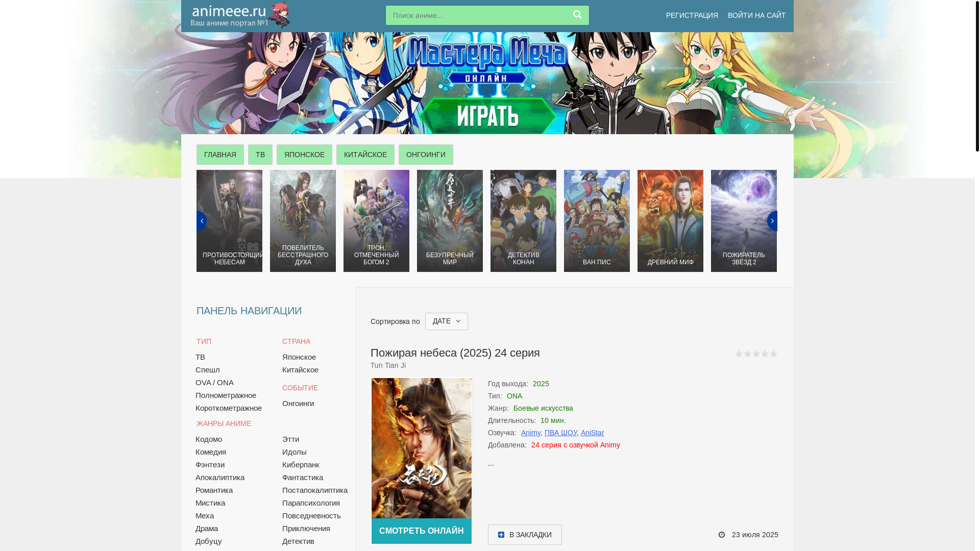Screen dimensions: 980x551
Task: Select Комедия genre
Action: pyautogui.click(x=211, y=452)
